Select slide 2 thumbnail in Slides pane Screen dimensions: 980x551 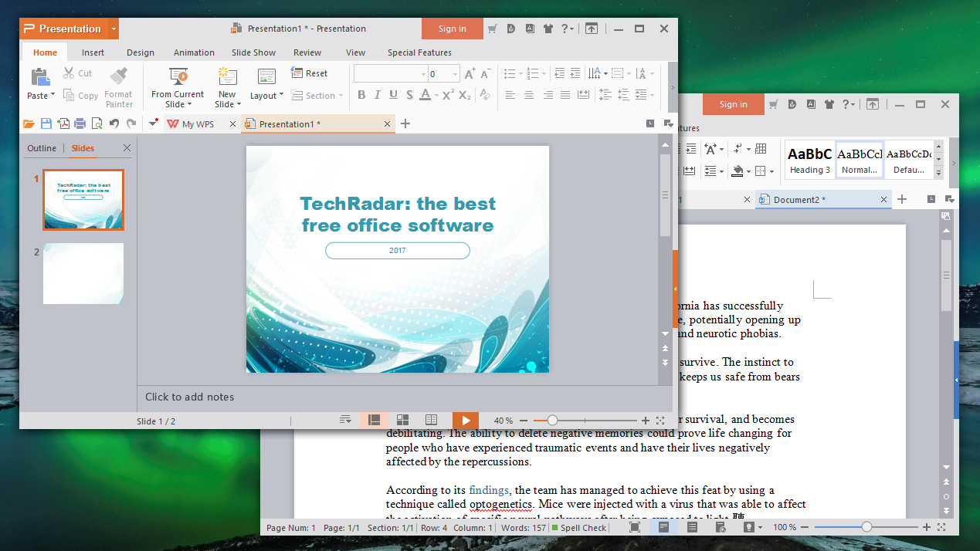click(83, 274)
